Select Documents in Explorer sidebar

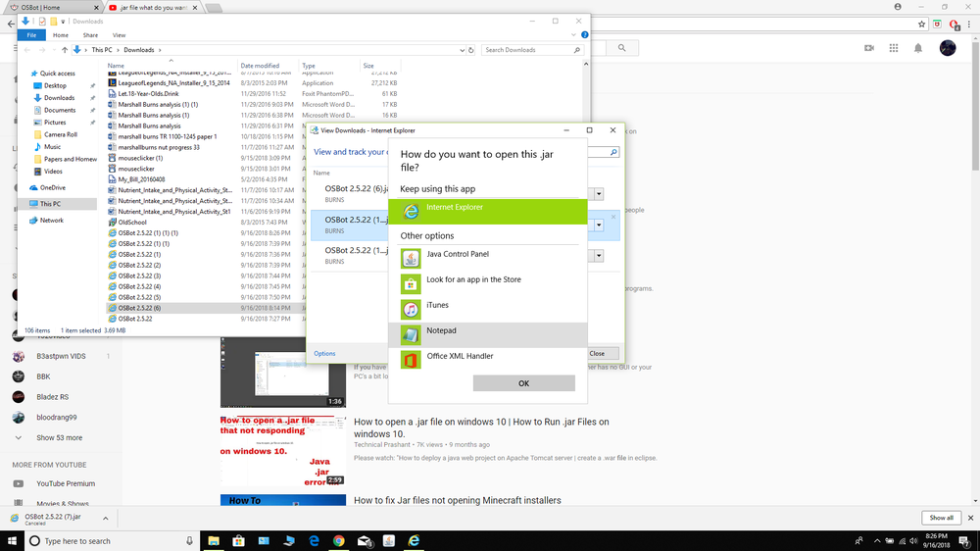click(60, 110)
